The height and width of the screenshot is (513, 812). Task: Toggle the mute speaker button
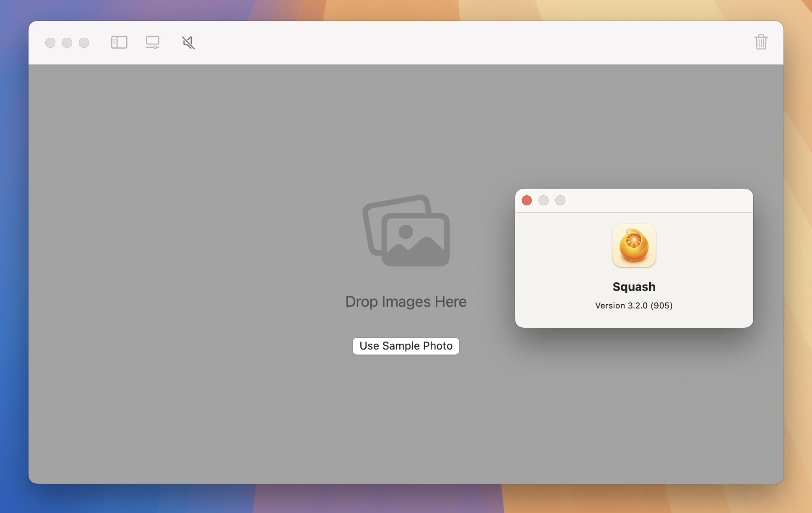click(187, 41)
